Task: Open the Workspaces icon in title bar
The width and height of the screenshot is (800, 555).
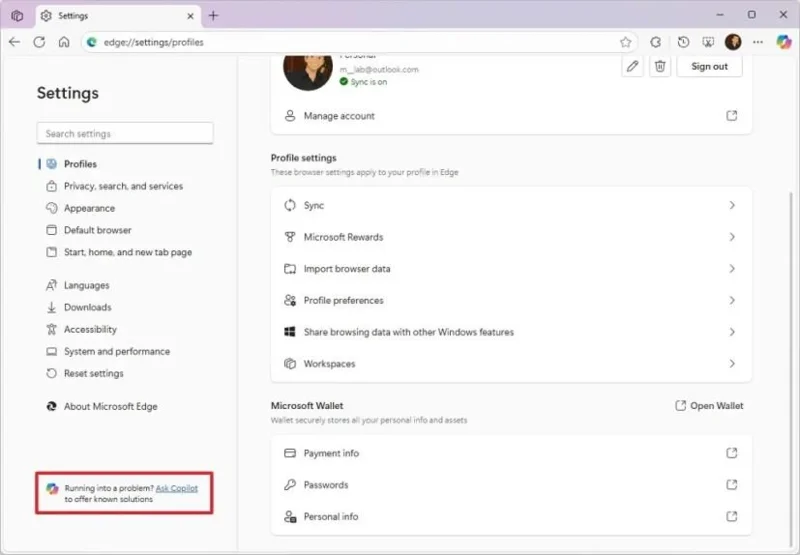Action: click(17, 16)
